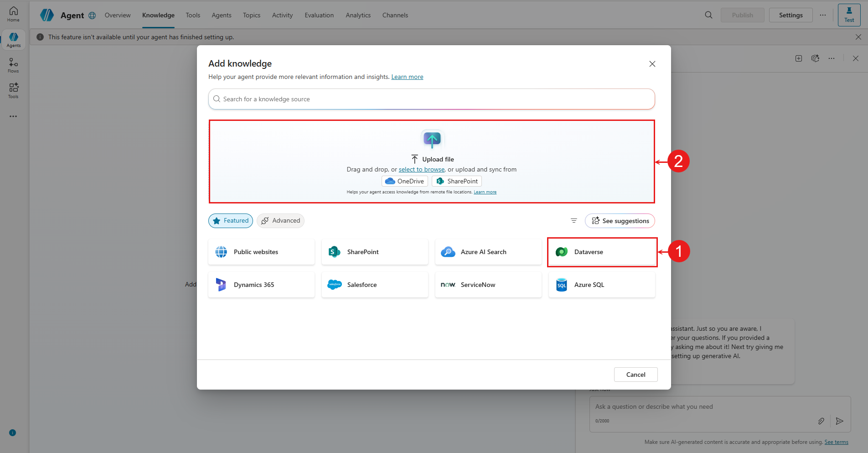Open the Topics tab
868x453 pixels.
252,15
